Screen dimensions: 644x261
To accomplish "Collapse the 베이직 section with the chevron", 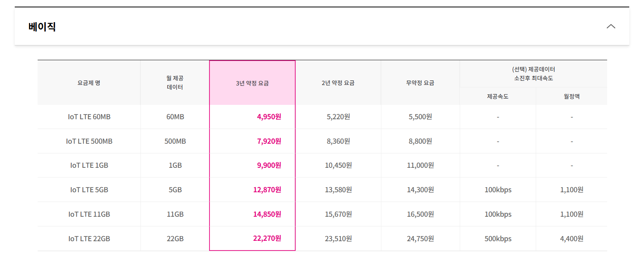I will point(611,26).
